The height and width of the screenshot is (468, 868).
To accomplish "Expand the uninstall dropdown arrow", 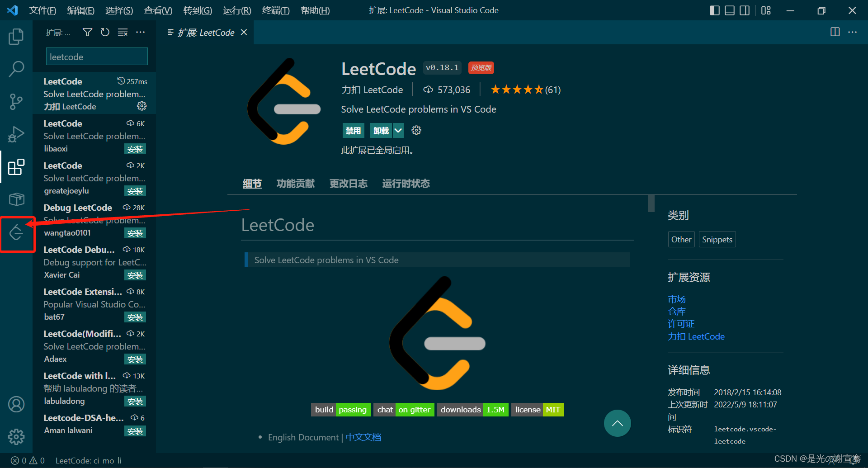I will click(398, 131).
